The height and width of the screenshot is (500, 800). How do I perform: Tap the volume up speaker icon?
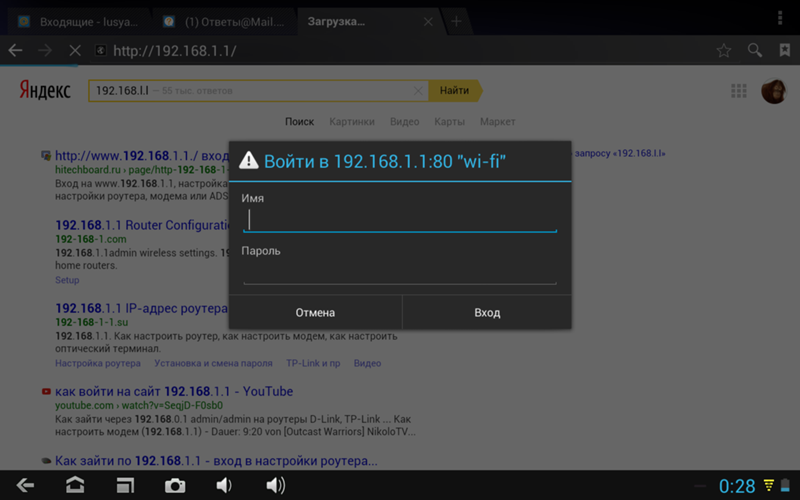pos(276,485)
